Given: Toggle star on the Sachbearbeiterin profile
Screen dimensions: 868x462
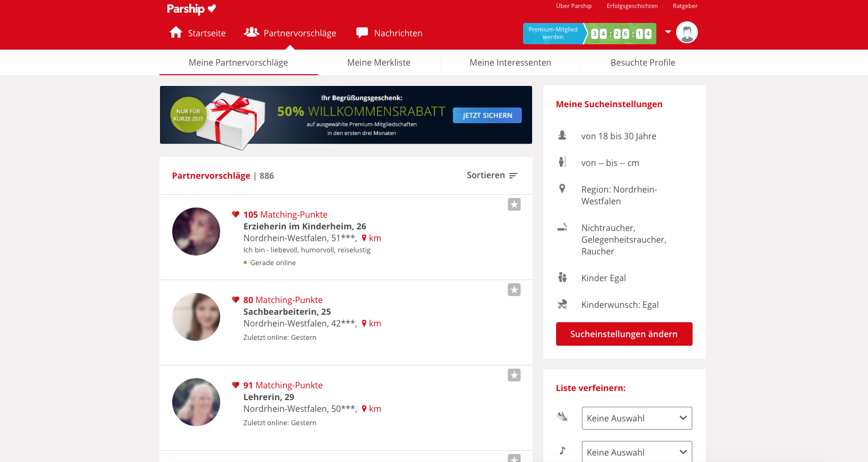Looking at the screenshot, I should pyautogui.click(x=514, y=290).
